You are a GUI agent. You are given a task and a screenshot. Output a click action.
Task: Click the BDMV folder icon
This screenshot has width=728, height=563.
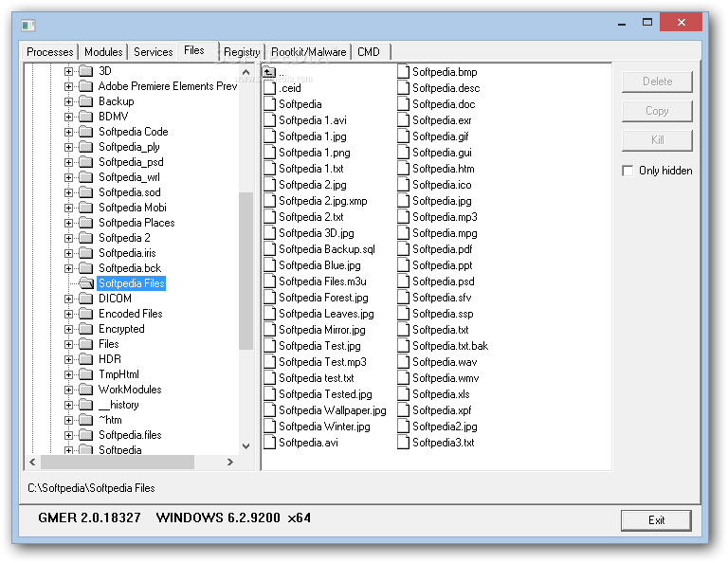pos(86,116)
